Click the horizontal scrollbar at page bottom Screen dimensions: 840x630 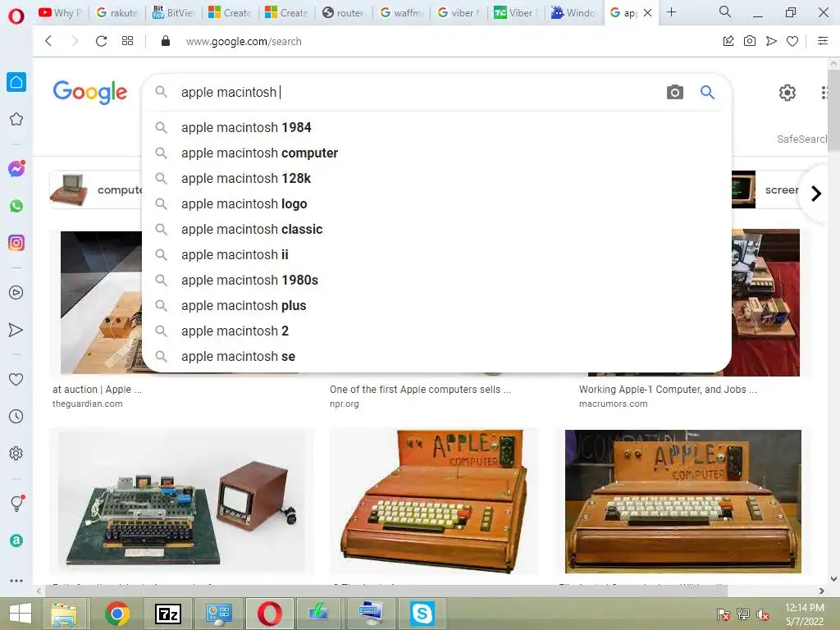pyautogui.click(x=386, y=591)
